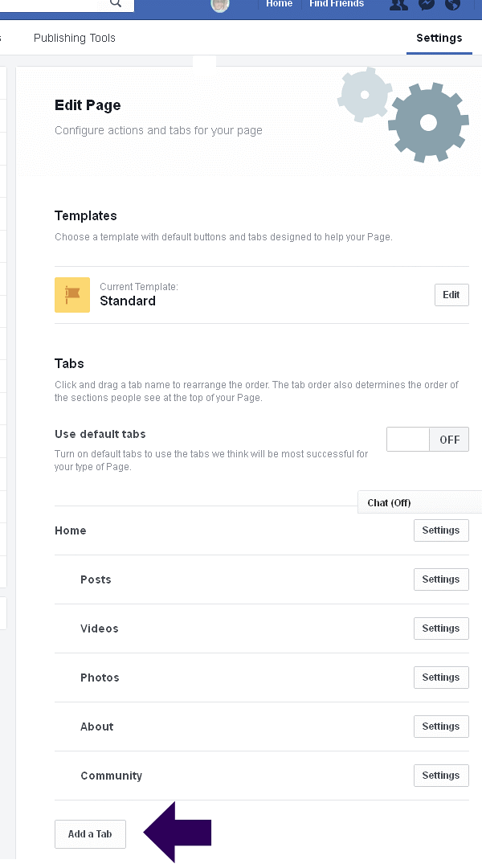Viewport: 482px width, 868px height.
Task: Click the profile picture in top bar
Action: [x=220, y=5]
